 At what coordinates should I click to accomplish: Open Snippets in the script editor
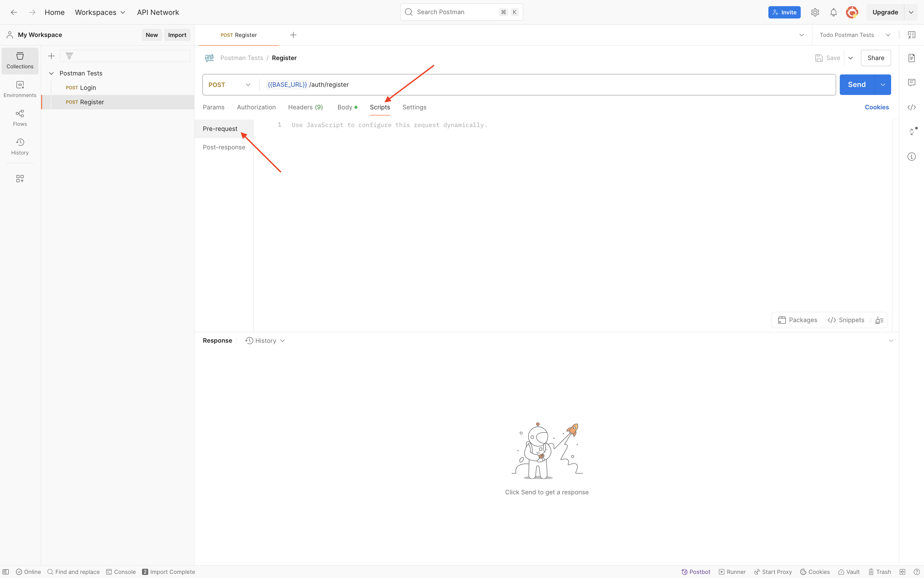(x=846, y=320)
